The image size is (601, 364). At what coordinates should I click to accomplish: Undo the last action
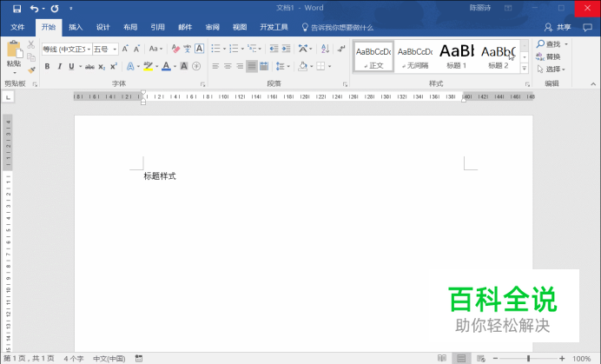35,8
